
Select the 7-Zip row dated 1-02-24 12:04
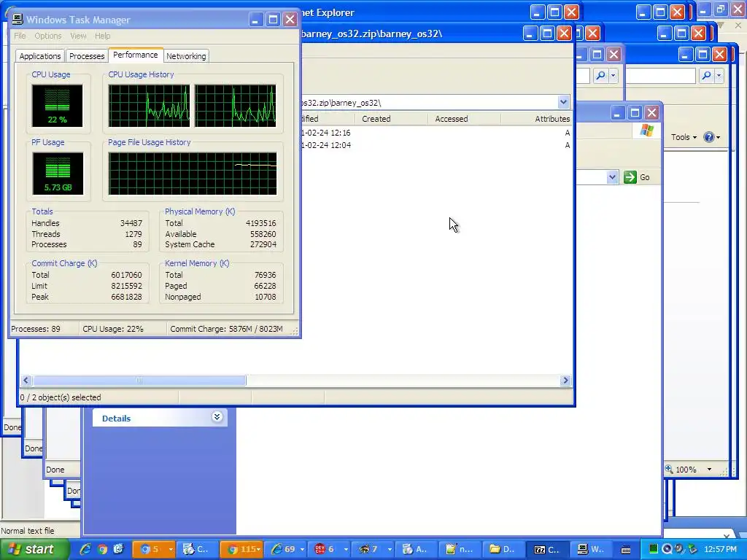436,145
